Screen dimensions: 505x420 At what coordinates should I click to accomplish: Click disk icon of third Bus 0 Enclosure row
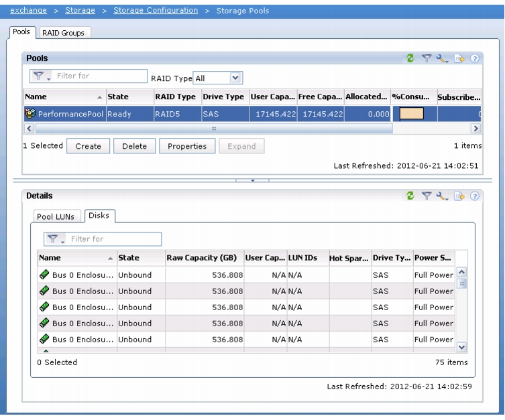44,307
